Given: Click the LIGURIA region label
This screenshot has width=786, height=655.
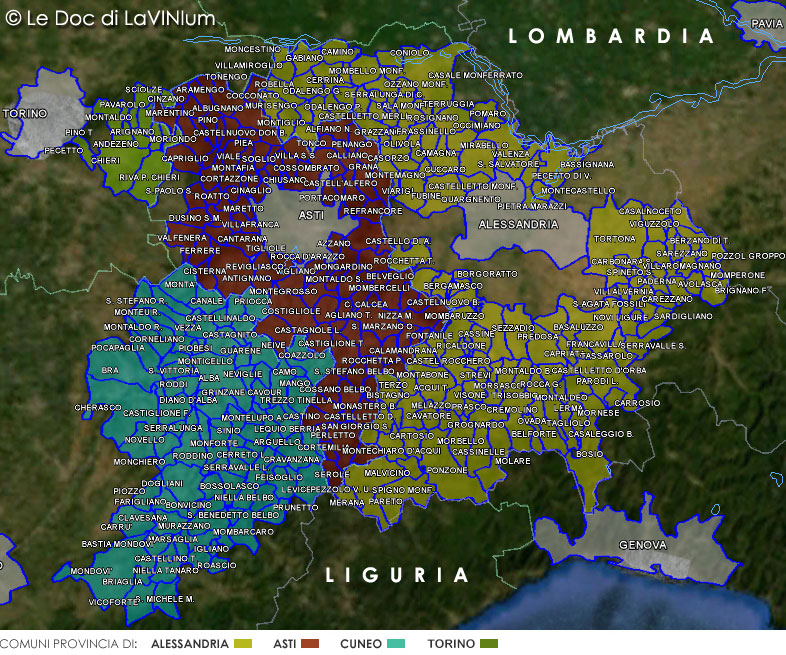Looking at the screenshot, I should (397, 575).
